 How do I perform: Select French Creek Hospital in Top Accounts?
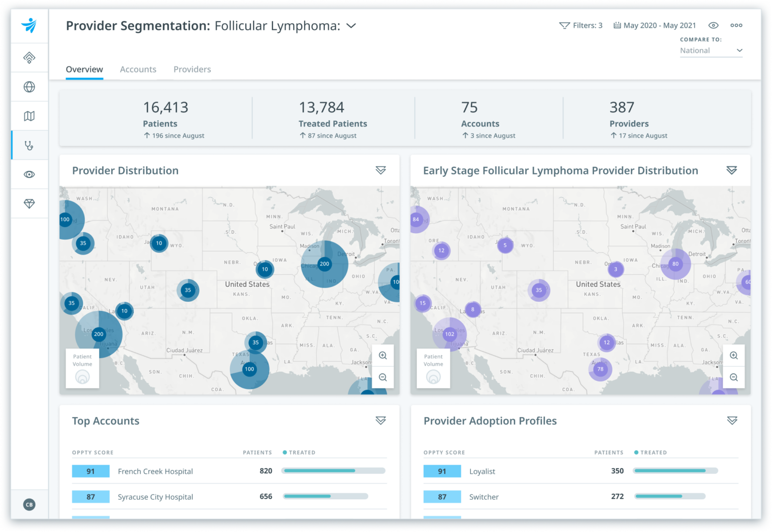[x=155, y=471]
